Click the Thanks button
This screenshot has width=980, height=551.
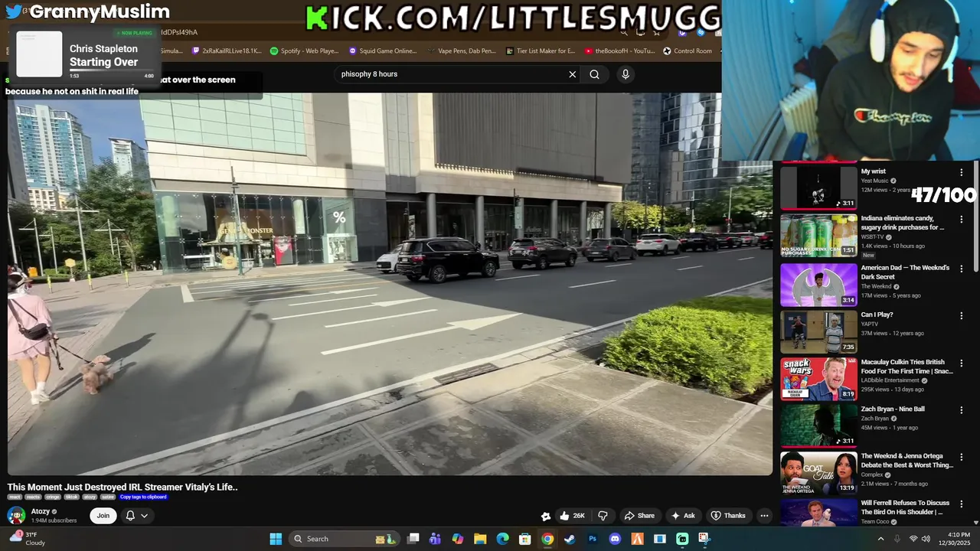[728, 516]
